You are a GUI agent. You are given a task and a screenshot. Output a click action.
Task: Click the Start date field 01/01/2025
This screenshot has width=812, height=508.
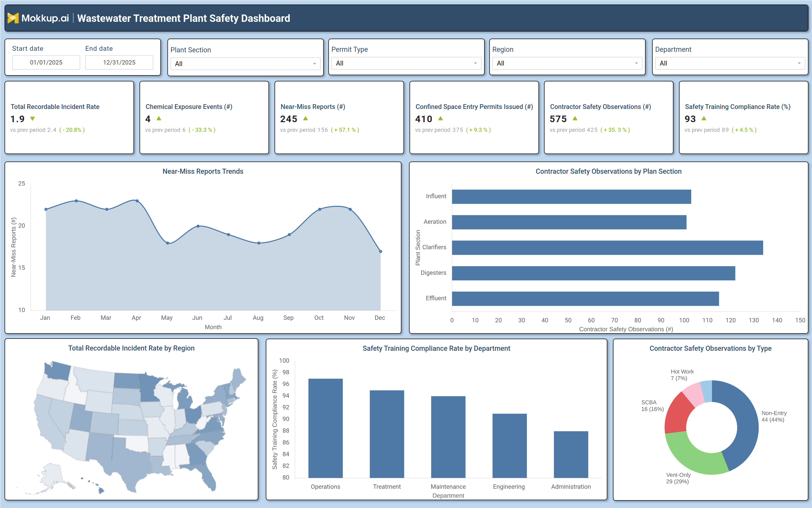(x=46, y=62)
